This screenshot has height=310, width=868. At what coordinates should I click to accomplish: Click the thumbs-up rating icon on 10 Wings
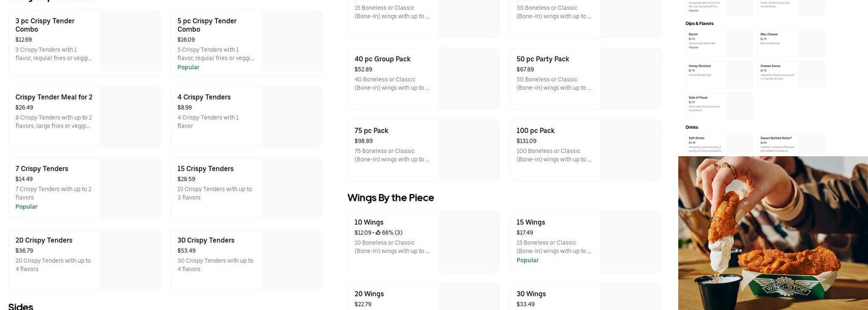tap(378, 233)
